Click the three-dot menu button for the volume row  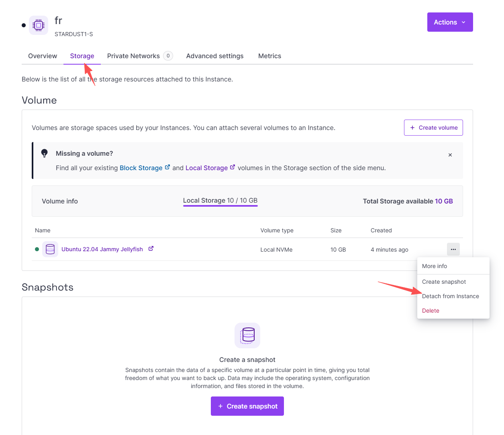tap(453, 249)
